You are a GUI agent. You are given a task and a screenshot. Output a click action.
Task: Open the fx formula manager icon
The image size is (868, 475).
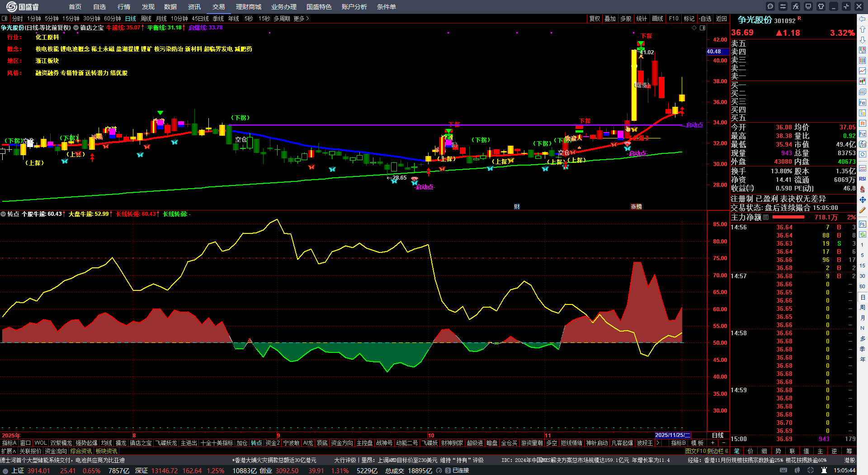tap(796, 6)
